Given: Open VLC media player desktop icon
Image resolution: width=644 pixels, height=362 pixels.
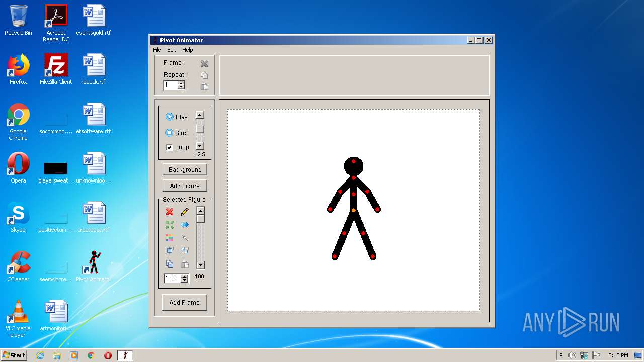Looking at the screenshot, I should [x=18, y=319].
